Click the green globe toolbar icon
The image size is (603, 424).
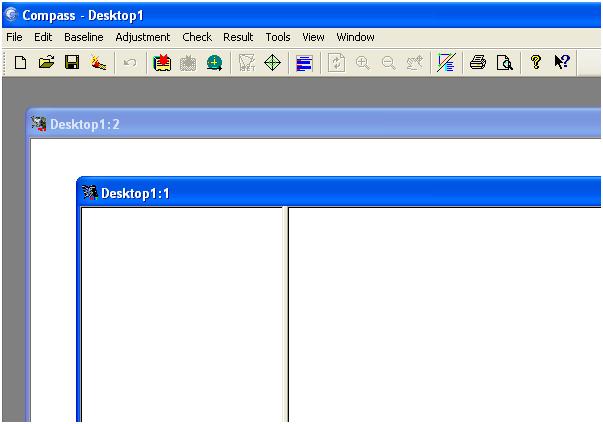click(x=214, y=63)
